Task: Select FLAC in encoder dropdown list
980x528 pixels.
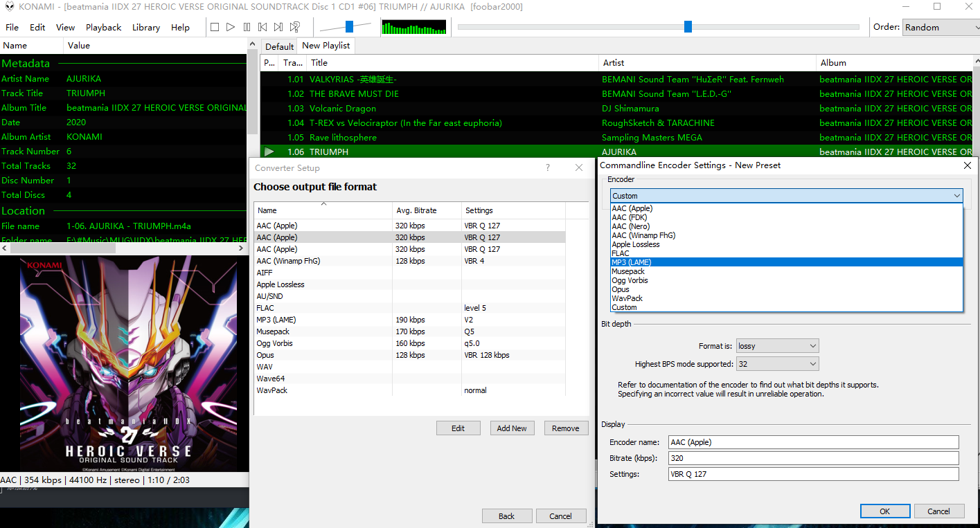Action: [x=787, y=253]
